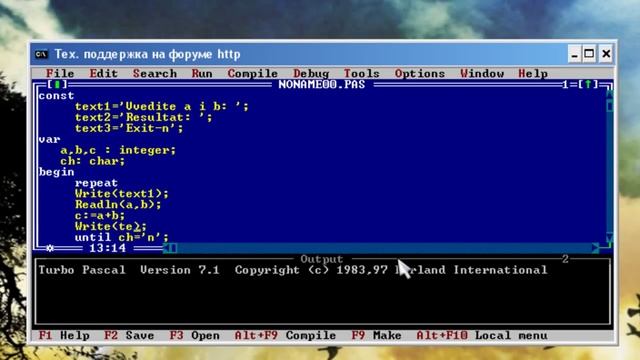Click the text1='Vvedite a i b: ' line

coord(162,107)
